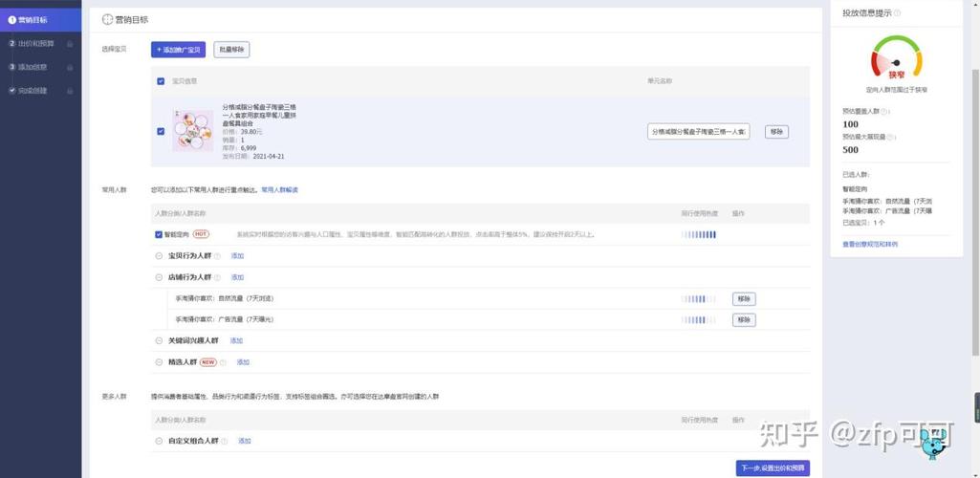The height and width of the screenshot is (478, 980).
Task: Click the audience range gauge dial
Action: tap(896, 58)
